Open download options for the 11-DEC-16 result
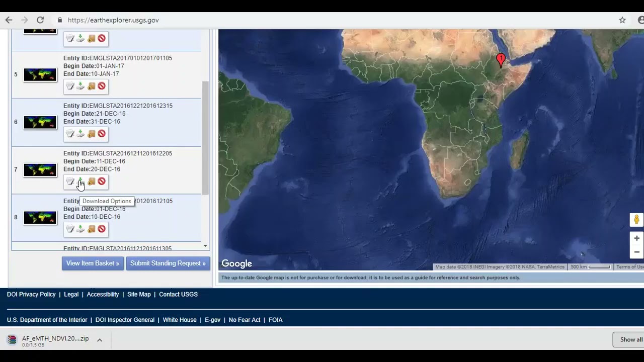The height and width of the screenshot is (362, 644). (80, 182)
